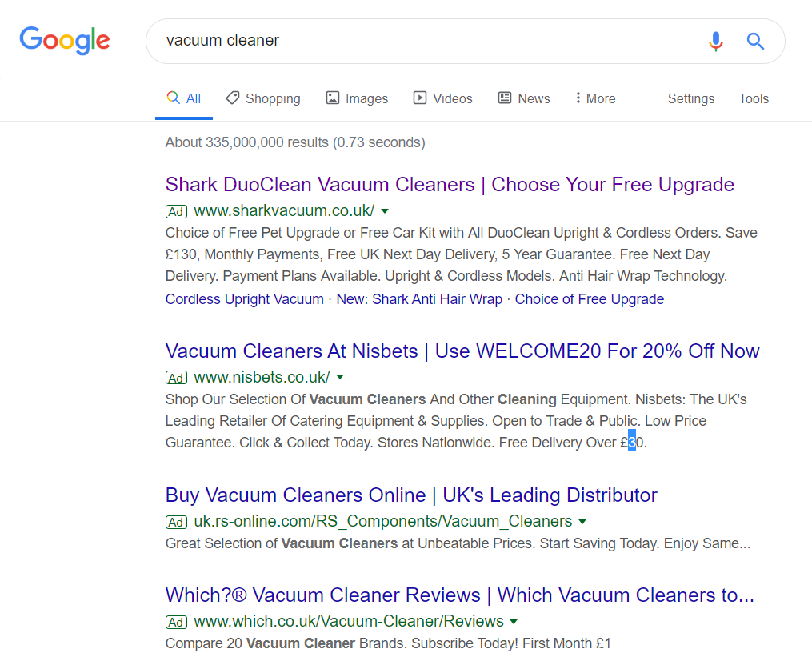
Task: Open Shark DuoClean Vacuum Cleaners result
Action: click(x=450, y=185)
